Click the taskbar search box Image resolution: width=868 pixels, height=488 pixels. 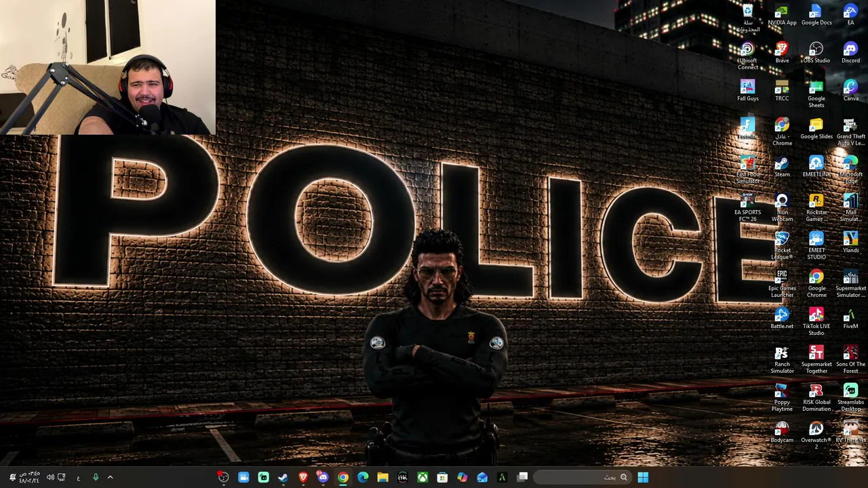click(x=583, y=477)
